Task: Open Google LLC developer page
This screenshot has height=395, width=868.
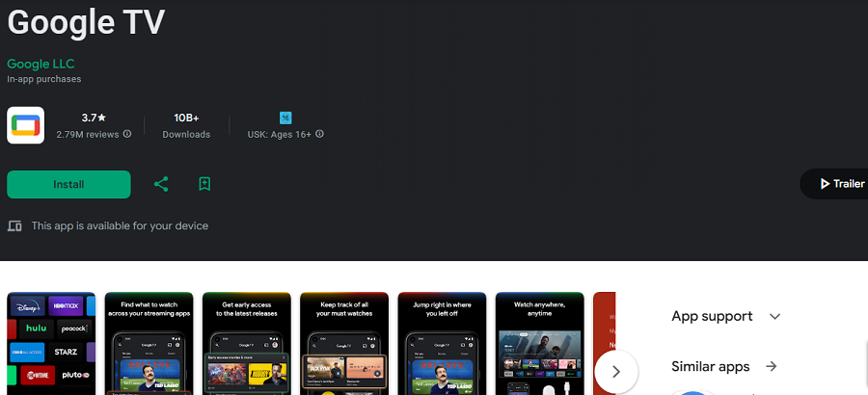Action: [x=41, y=64]
